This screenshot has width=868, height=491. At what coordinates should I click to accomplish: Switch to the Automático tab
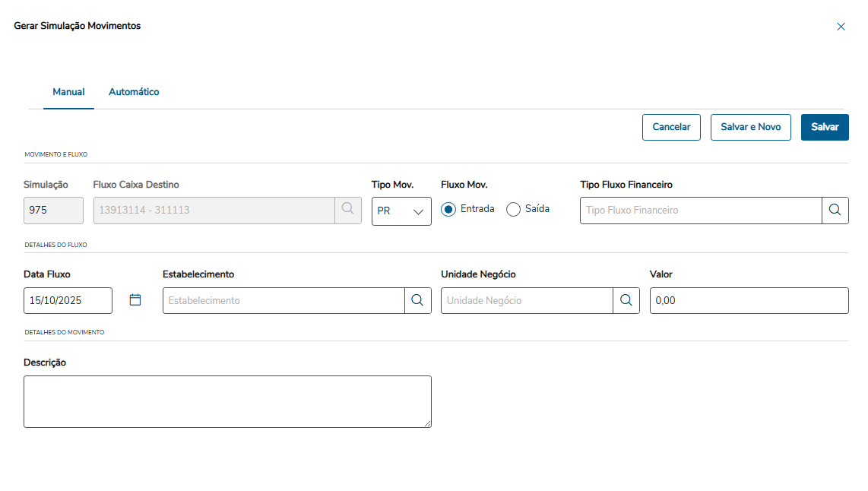134,92
